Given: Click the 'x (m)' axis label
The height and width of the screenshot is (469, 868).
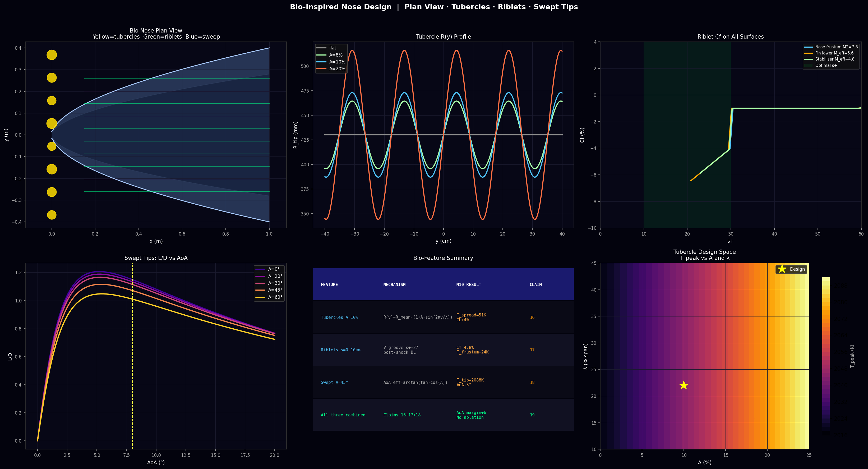Looking at the screenshot, I should click(x=156, y=241).
